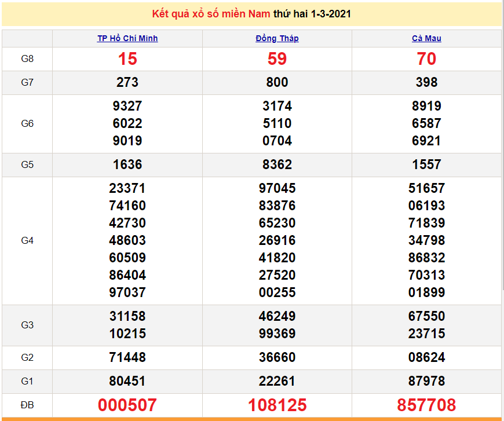Viewport: 504px width, 421px height.
Task: Click the G4 row label
Action: [27, 240]
